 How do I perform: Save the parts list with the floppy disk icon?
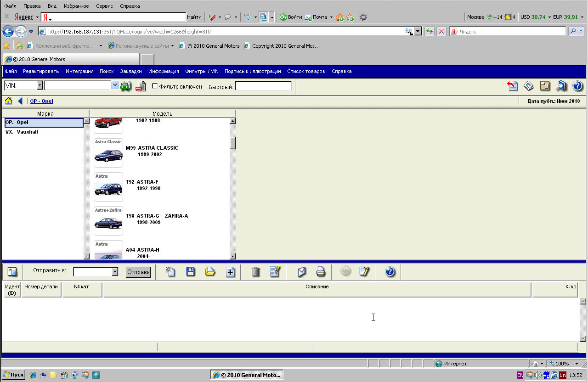point(191,272)
